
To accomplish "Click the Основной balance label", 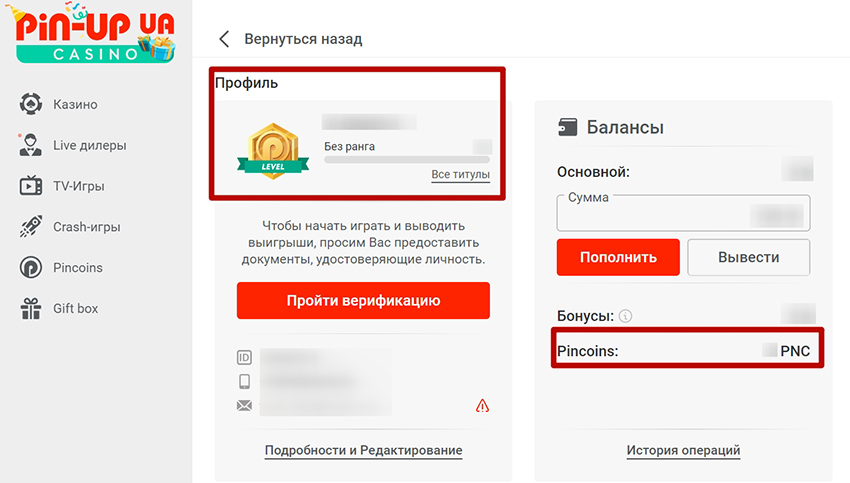I will tap(593, 172).
